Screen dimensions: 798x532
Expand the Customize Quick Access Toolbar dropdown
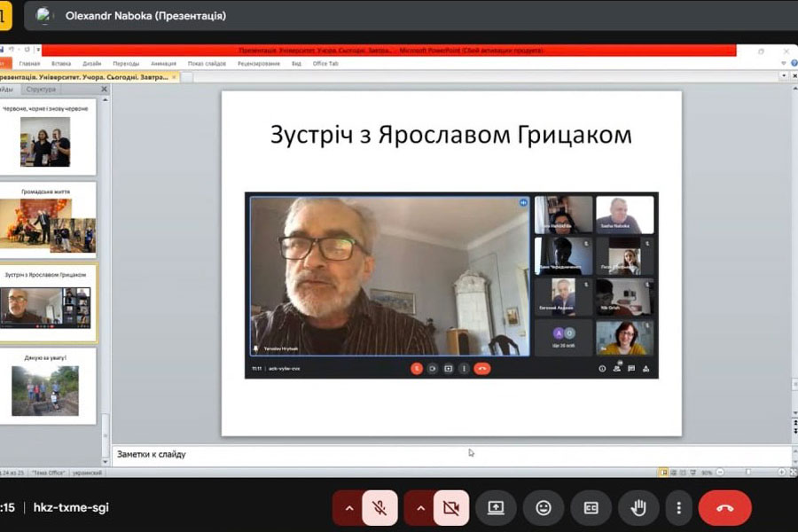(x=37, y=50)
